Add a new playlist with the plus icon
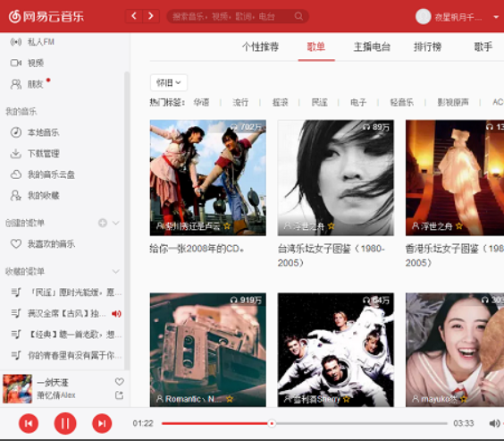 103,223
